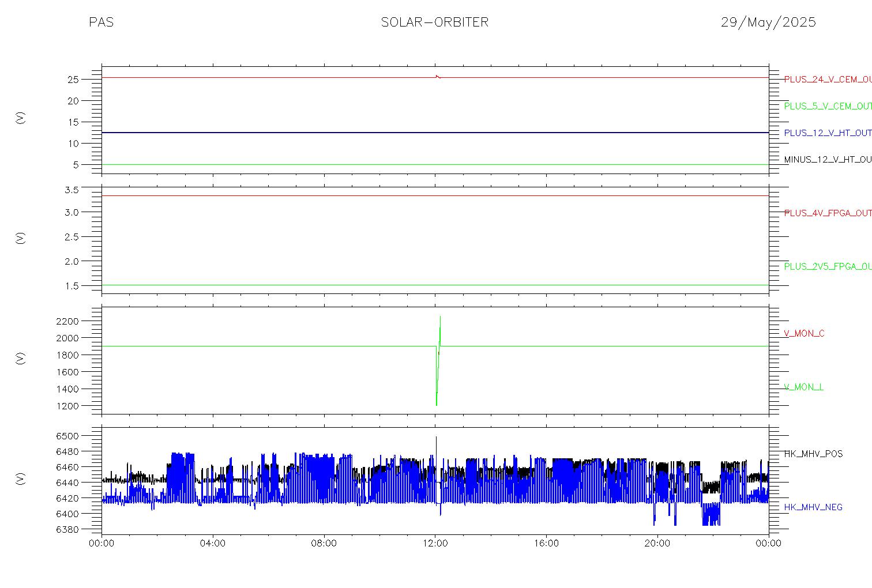Select the HK_MHV_NEG legend label
This screenshot has height=588, width=872.
tap(813, 507)
